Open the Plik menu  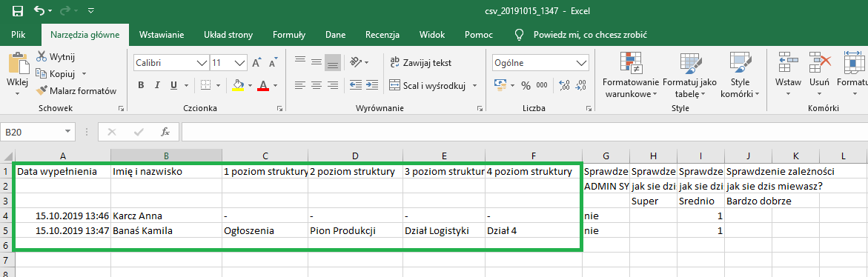click(x=19, y=35)
